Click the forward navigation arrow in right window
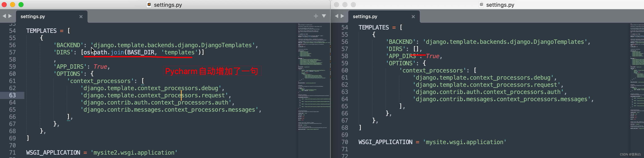The image size is (644, 158). tap(342, 16)
